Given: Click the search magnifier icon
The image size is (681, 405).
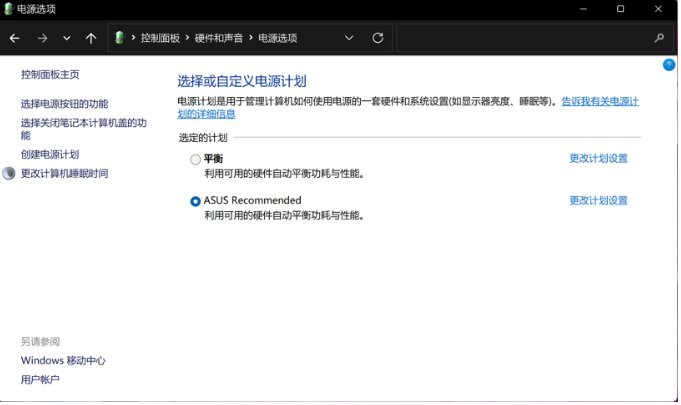Looking at the screenshot, I should tap(659, 38).
